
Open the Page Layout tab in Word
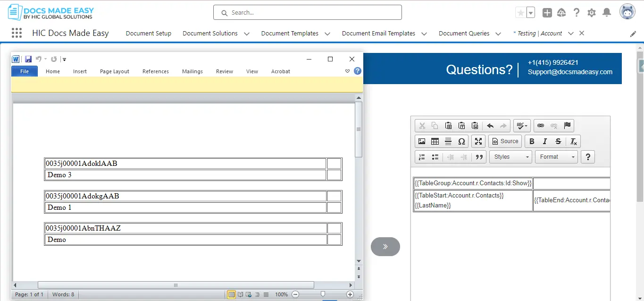point(115,71)
